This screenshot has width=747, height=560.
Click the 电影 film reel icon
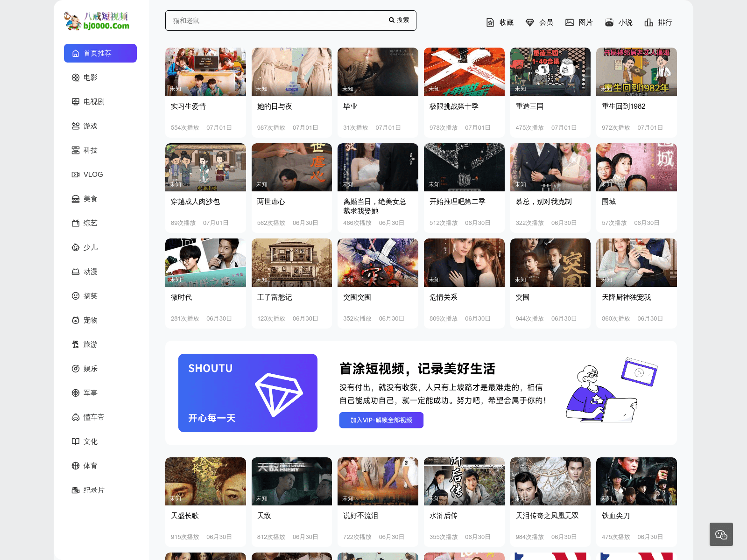coord(76,77)
